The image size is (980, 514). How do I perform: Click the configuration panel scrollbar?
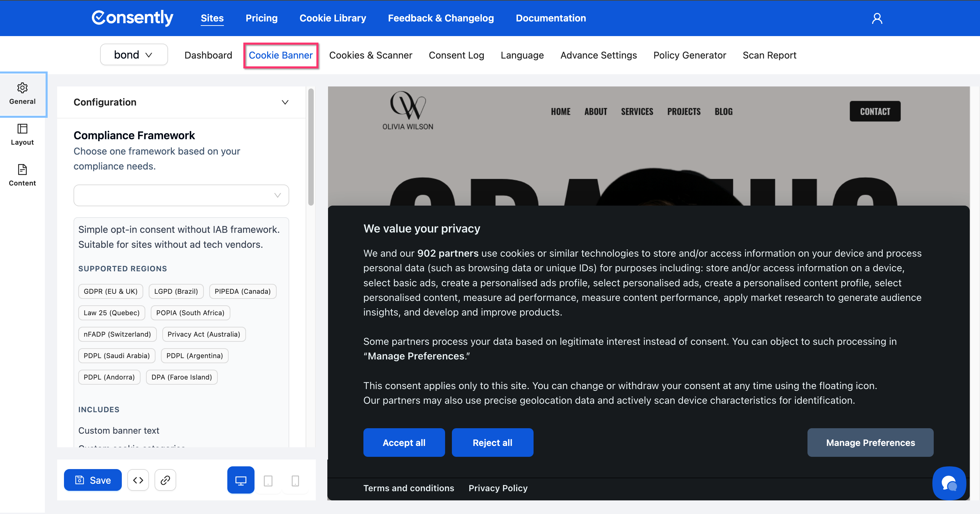coord(311,148)
